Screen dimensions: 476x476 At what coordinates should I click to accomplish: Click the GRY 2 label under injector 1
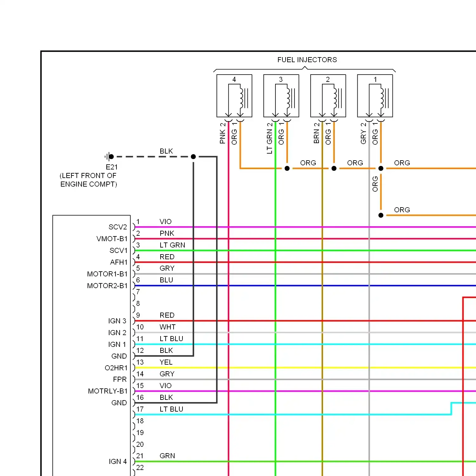(x=363, y=133)
